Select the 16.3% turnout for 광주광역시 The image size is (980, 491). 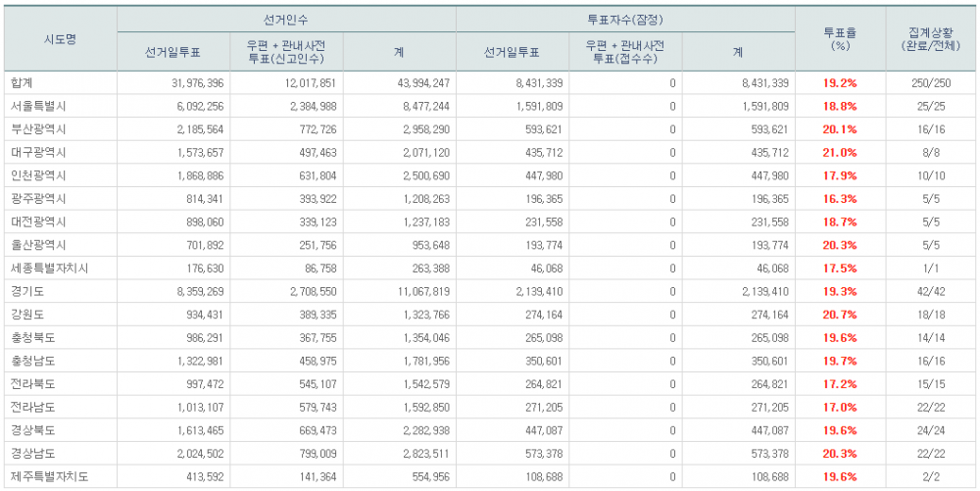(x=840, y=199)
